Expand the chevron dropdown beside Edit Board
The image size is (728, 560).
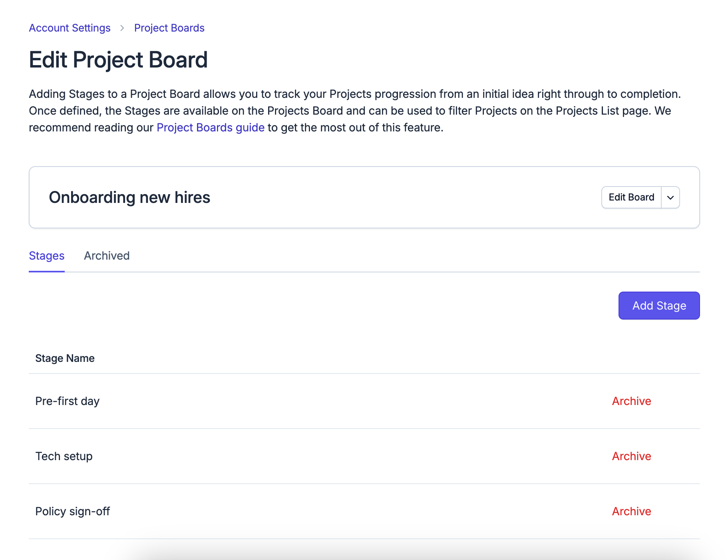pos(670,197)
